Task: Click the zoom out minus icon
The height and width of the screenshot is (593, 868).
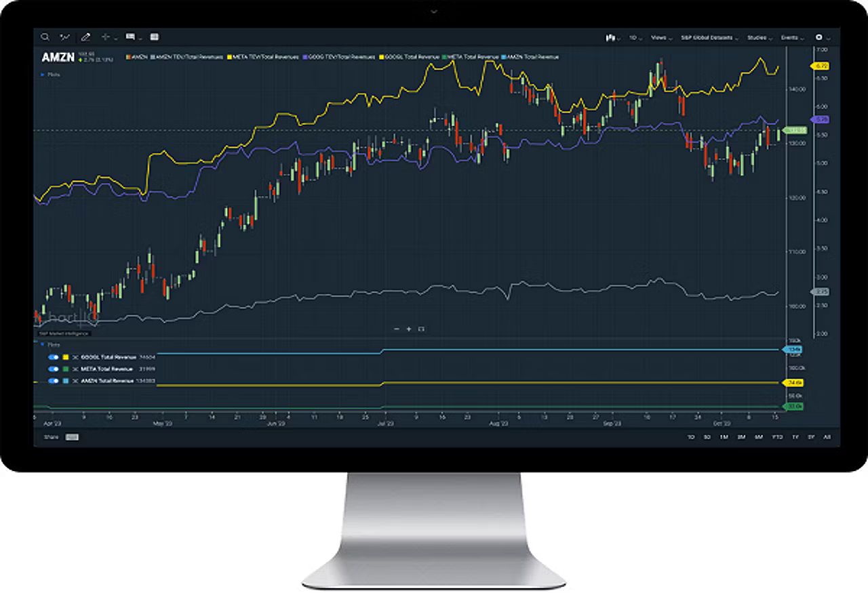Action: [x=397, y=329]
